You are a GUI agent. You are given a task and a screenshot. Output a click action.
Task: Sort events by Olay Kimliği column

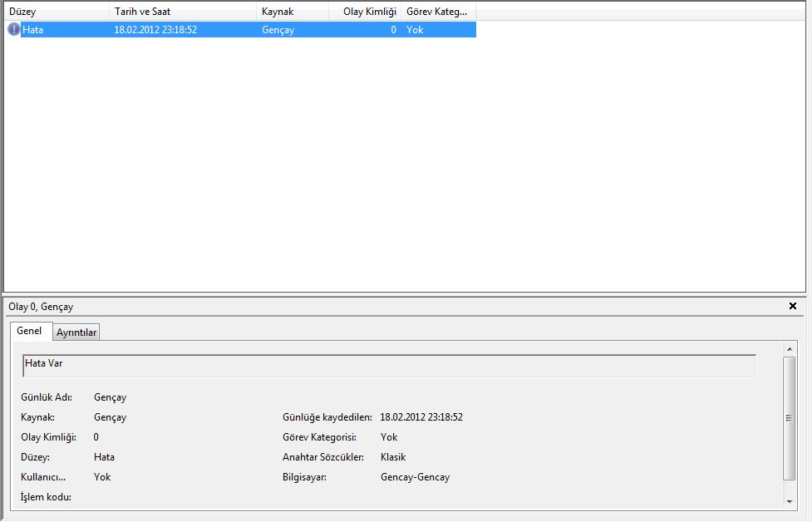[x=365, y=12]
